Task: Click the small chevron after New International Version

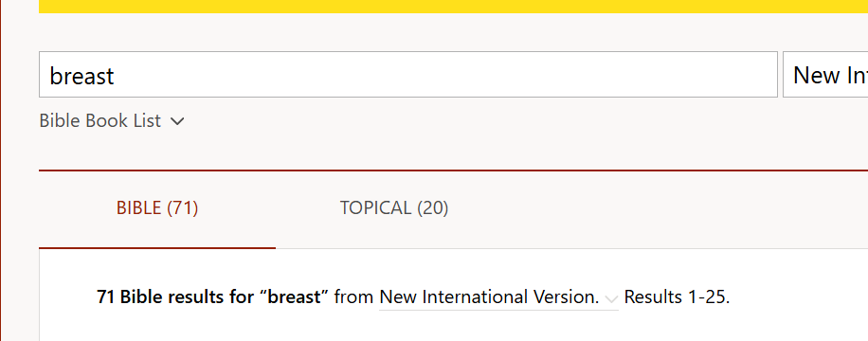Action: pos(611,299)
